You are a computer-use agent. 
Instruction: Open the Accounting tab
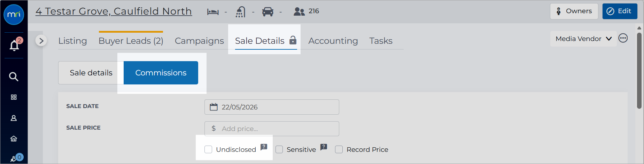333,41
